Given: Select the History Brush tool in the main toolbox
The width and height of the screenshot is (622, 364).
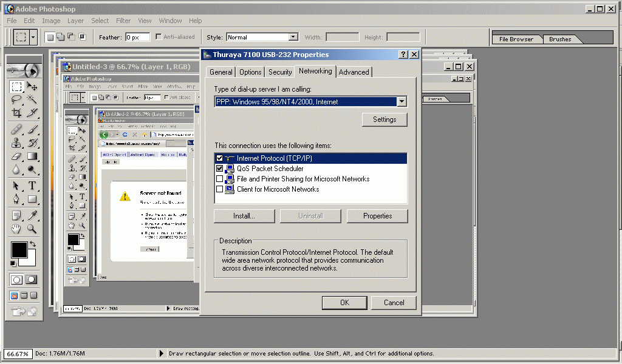Looking at the screenshot, I should point(32,143).
